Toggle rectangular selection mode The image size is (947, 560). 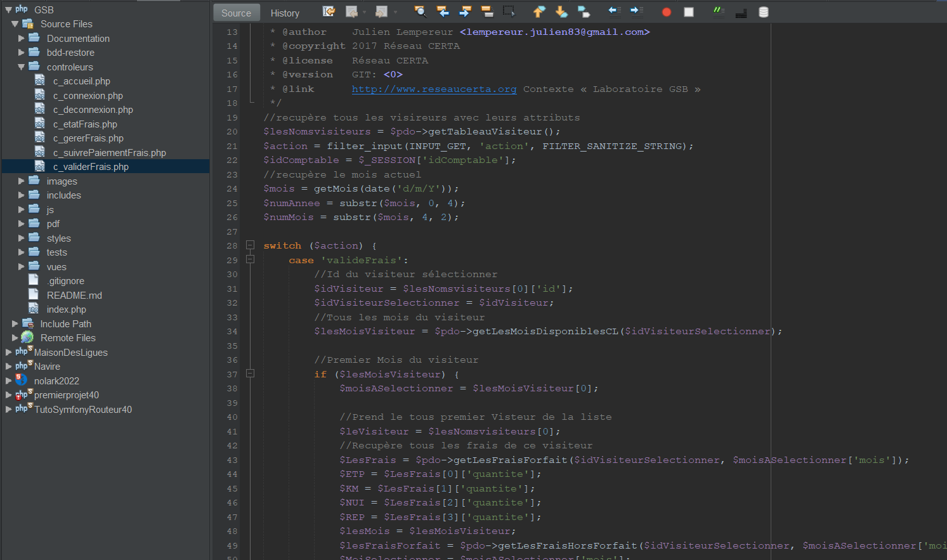[x=509, y=11]
